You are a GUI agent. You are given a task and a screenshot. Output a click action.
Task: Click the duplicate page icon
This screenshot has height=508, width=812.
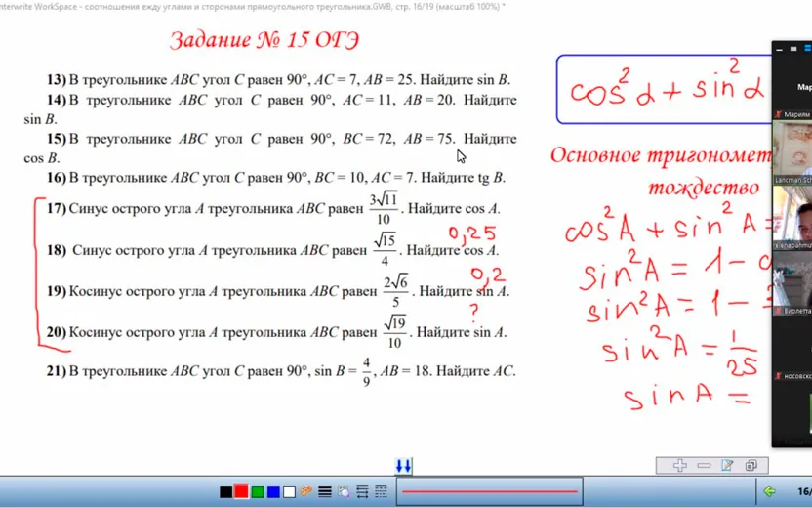(x=751, y=465)
